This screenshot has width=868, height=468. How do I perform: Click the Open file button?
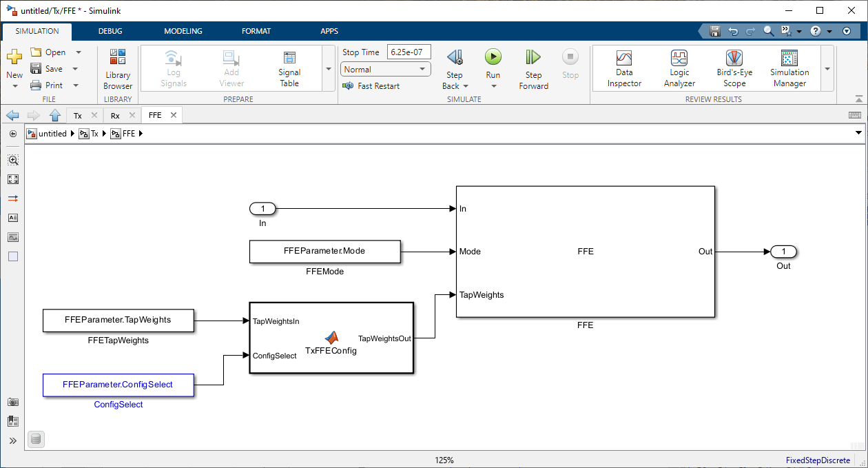[48, 52]
